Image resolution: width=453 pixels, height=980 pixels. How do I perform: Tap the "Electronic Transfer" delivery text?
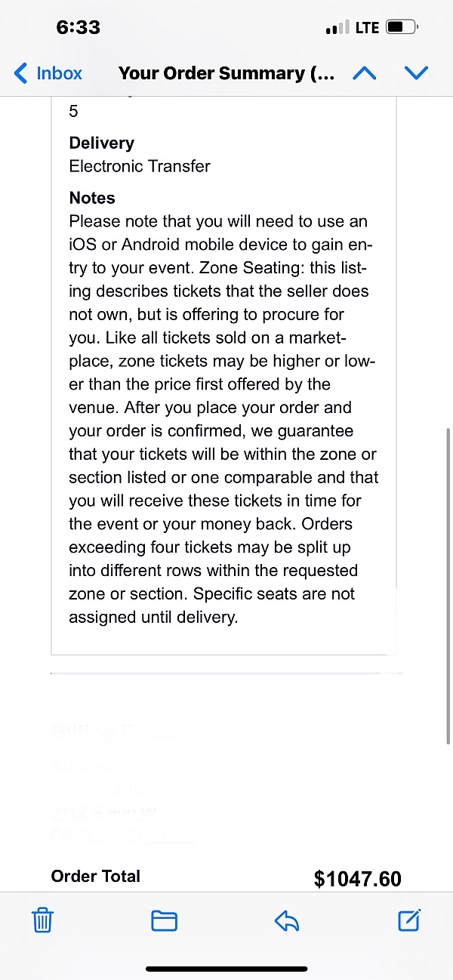(140, 166)
